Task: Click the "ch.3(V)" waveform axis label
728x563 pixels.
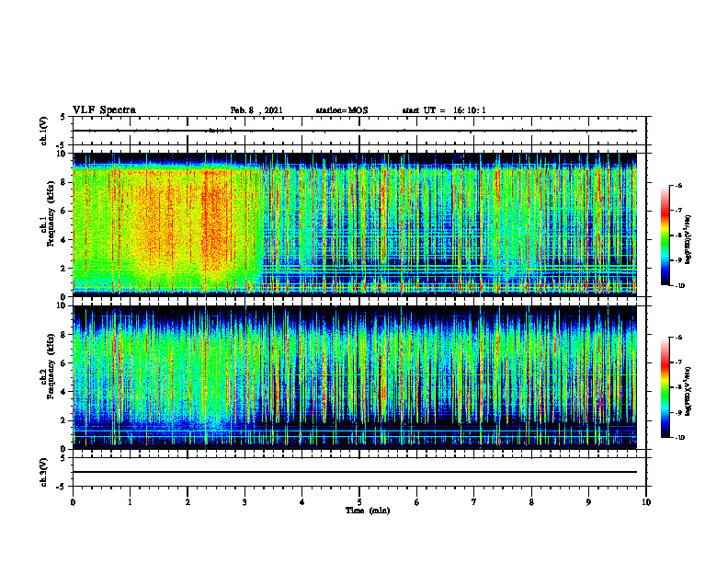Action: 43,473
